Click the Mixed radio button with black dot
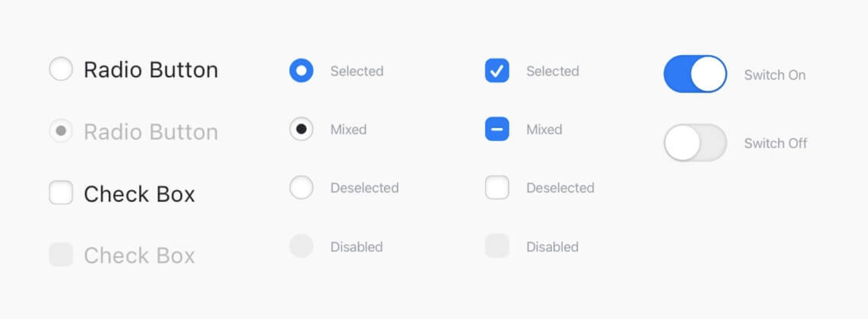The image size is (868, 319). click(x=301, y=129)
